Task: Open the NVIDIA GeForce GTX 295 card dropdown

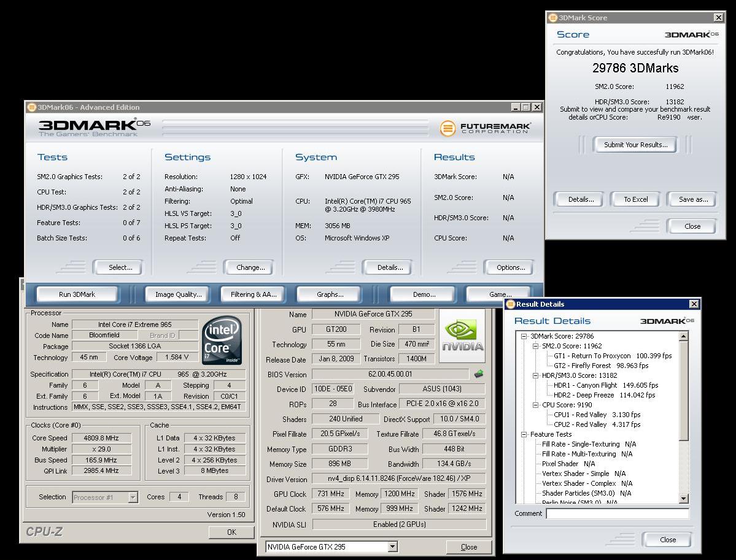Action: (x=393, y=547)
